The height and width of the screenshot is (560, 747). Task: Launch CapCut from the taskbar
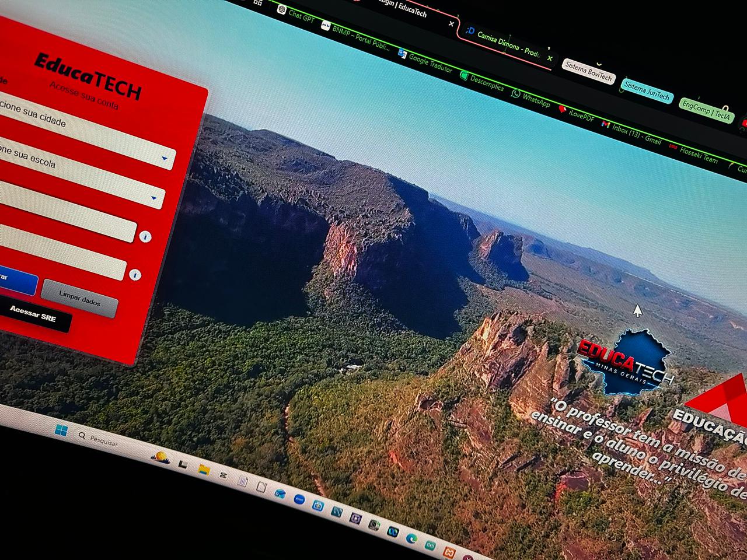coord(223,475)
